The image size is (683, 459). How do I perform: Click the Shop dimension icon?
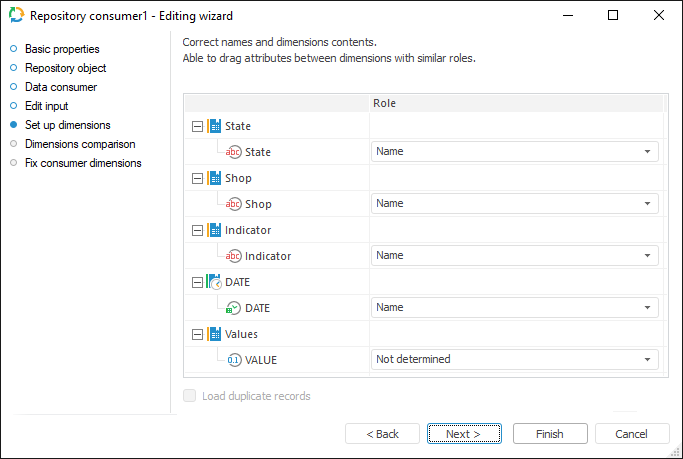pos(214,178)
